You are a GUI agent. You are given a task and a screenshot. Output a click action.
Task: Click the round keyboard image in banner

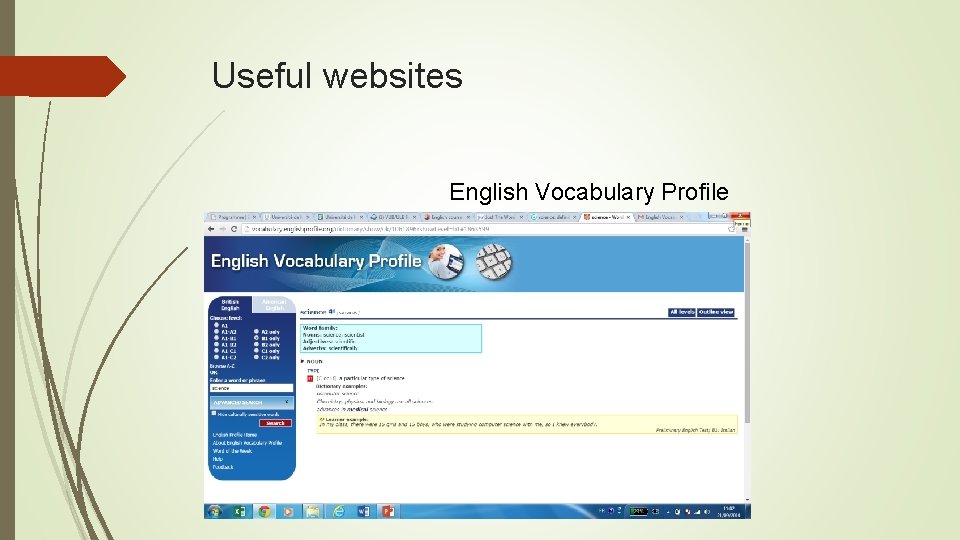click(x=493, y=261)
